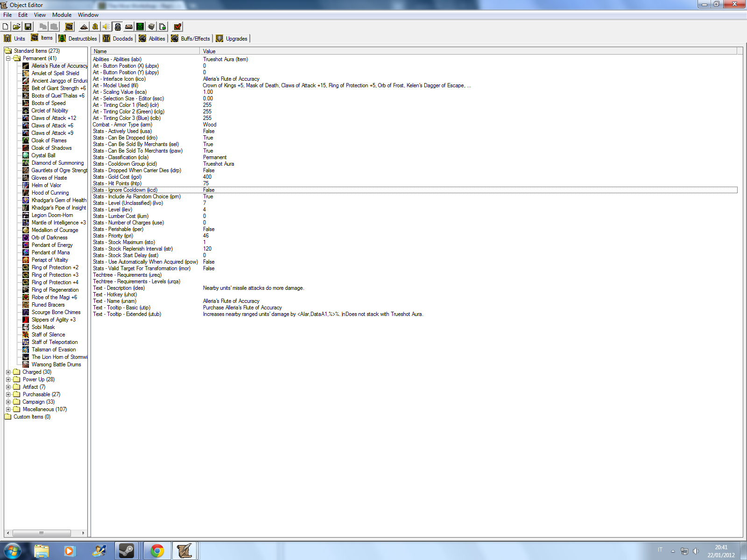The width and height of the screenshot is (747, 560).
Task: Show hidden system tray icons arrow
Action: coord(673,551)
